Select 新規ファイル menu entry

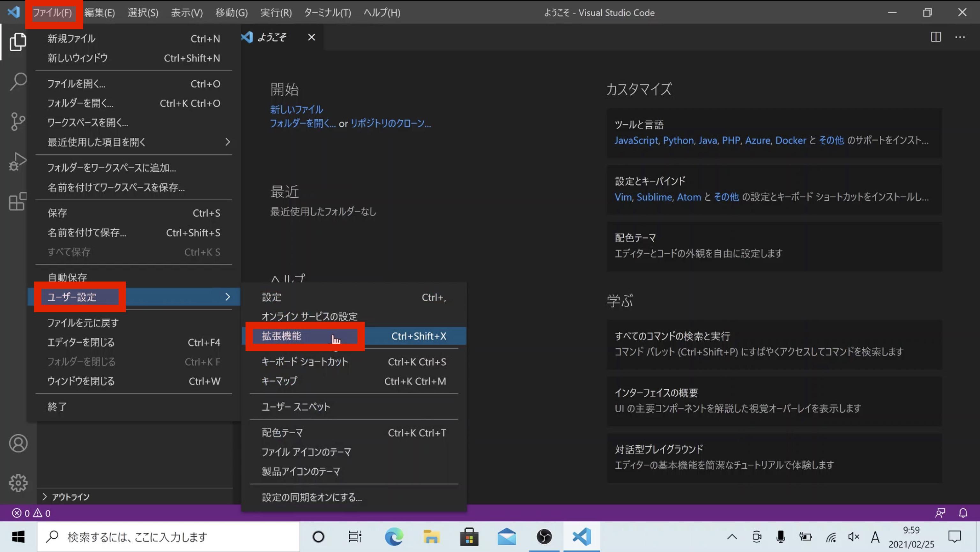click(134, 38)
